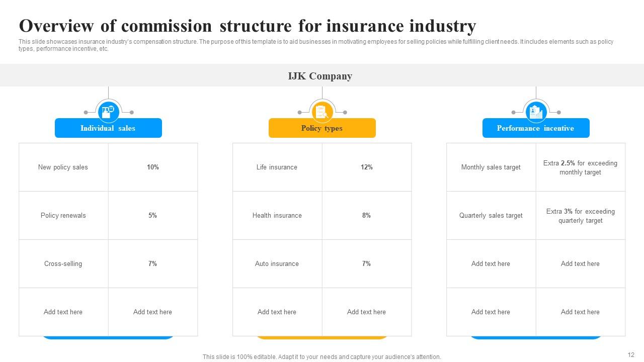Select the slide title text
Screen dimensions: 644x362
[247, 26]
